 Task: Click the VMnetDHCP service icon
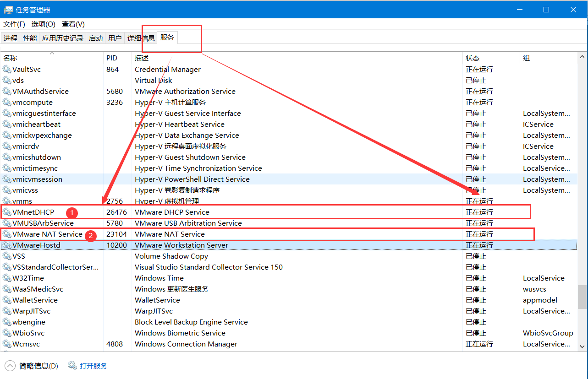6,212
